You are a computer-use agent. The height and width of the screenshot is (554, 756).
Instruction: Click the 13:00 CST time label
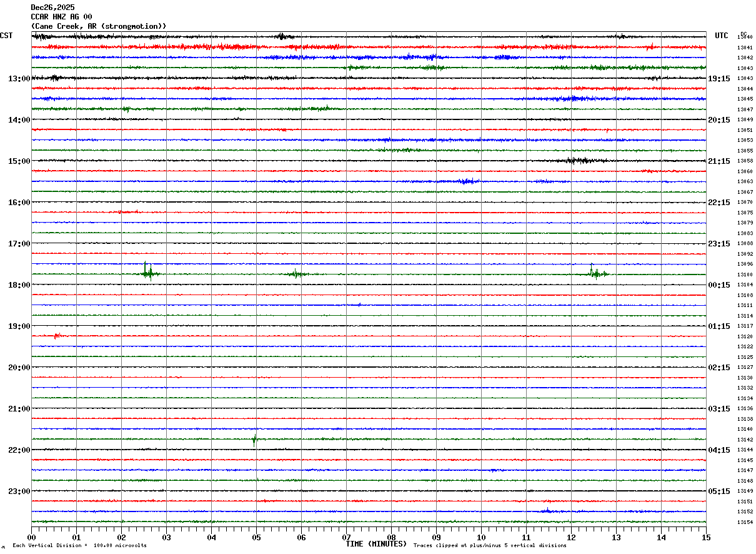click(x=19, y=79)
